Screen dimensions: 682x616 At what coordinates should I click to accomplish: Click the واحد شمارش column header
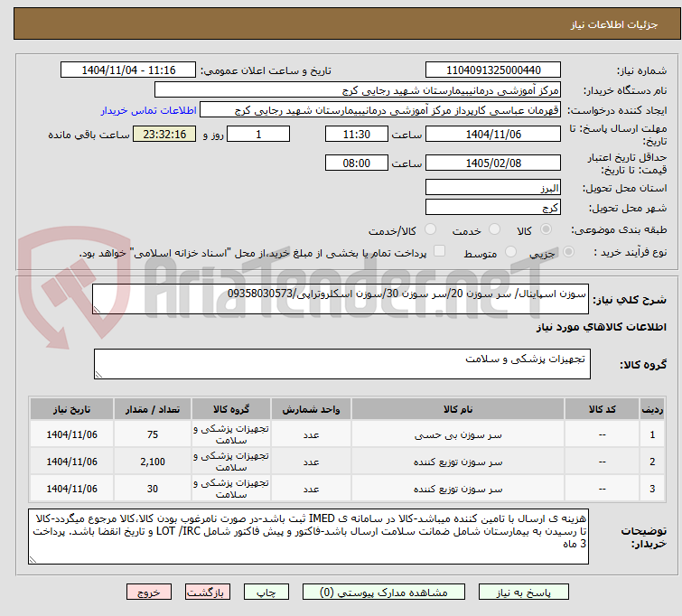[x=311, y=409]
